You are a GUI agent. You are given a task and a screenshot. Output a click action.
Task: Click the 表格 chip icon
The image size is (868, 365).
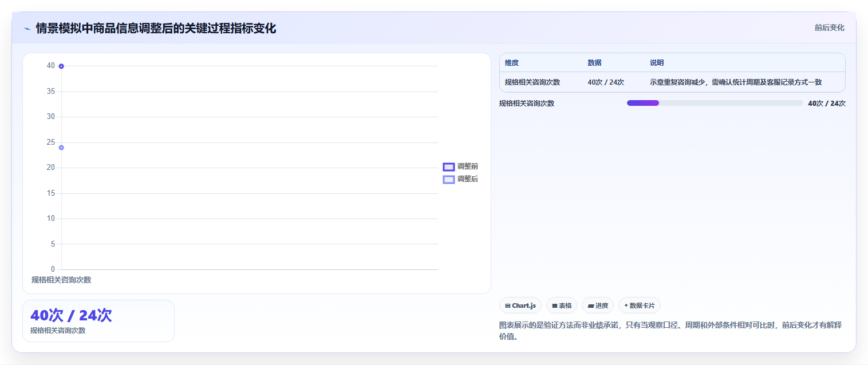coord(555,306)
